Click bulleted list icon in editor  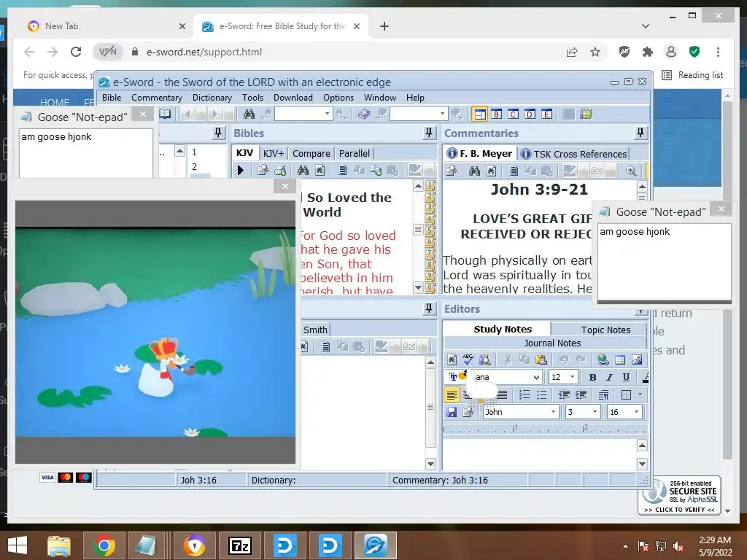(x=542, y=394)
